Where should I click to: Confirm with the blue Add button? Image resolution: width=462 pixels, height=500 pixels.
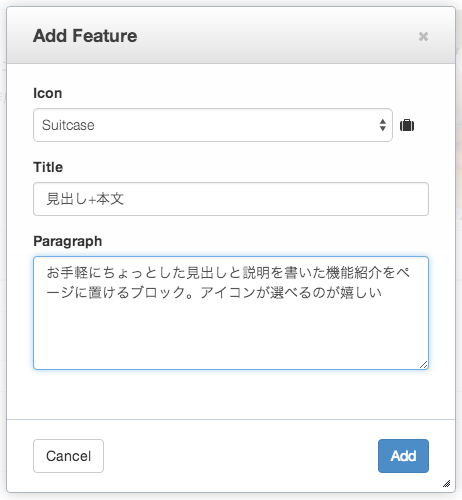coord(403,456)
